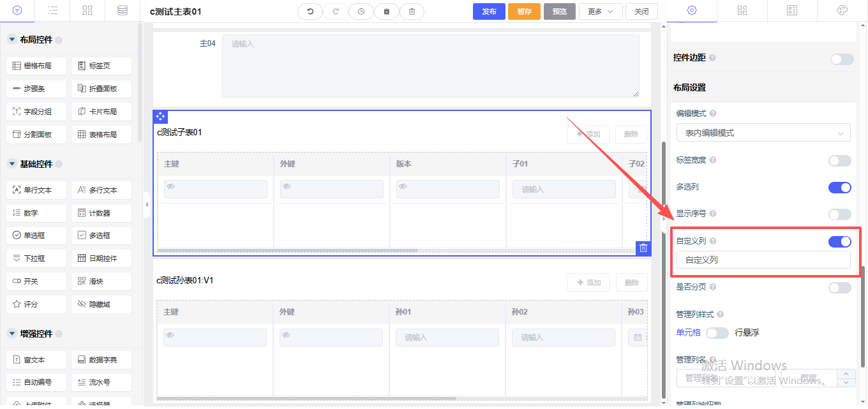Collapse the 布局控件 section
This screenshot has width=868, height=409.
(x=12, y=40)
